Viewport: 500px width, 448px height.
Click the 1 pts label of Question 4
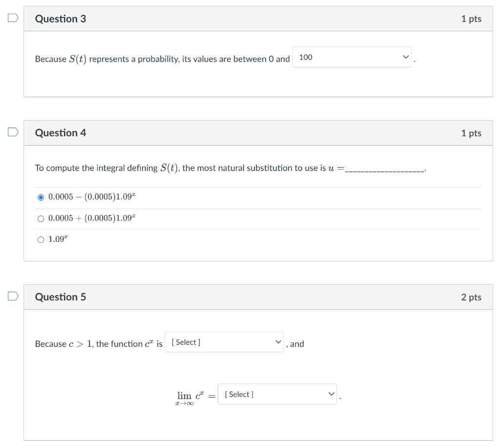click(471, 133)
